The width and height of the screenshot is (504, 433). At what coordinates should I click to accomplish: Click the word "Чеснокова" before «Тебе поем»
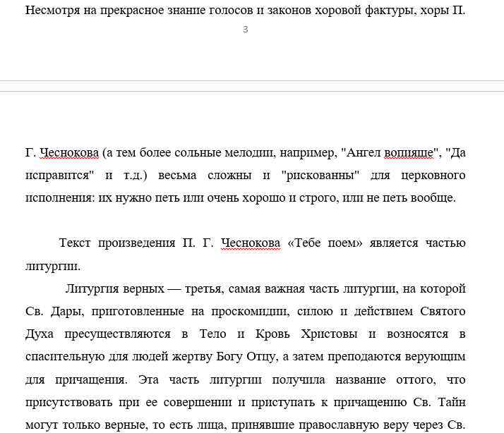point(251,243)
